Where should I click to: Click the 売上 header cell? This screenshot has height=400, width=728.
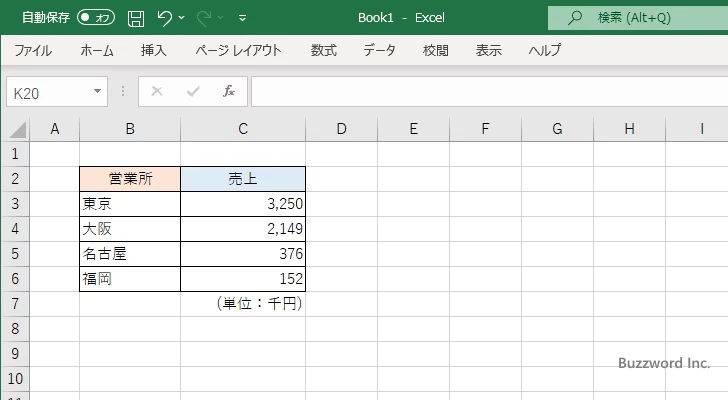(x=243, y=179)
